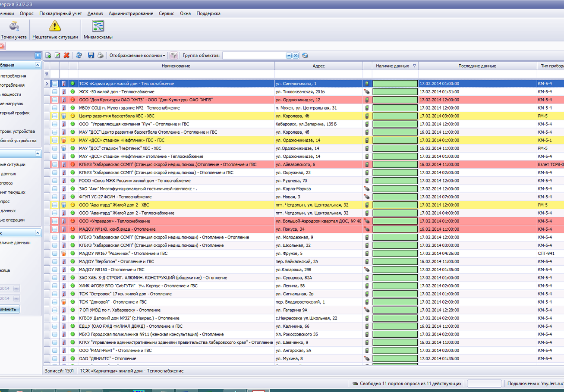Click the green status dot of ОАО "ДВНИИТС" row
Viewport: 564px width, 392px height.
(73, 359)
